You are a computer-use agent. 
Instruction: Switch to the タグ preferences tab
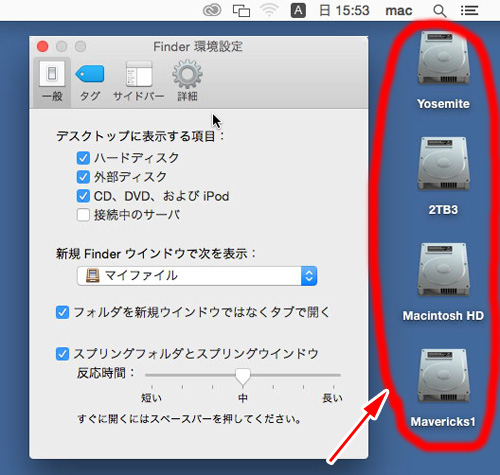[90, 82]
